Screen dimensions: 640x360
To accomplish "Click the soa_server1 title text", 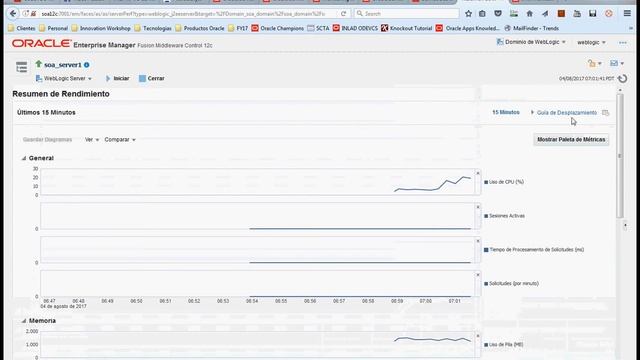I will (63, 65).
